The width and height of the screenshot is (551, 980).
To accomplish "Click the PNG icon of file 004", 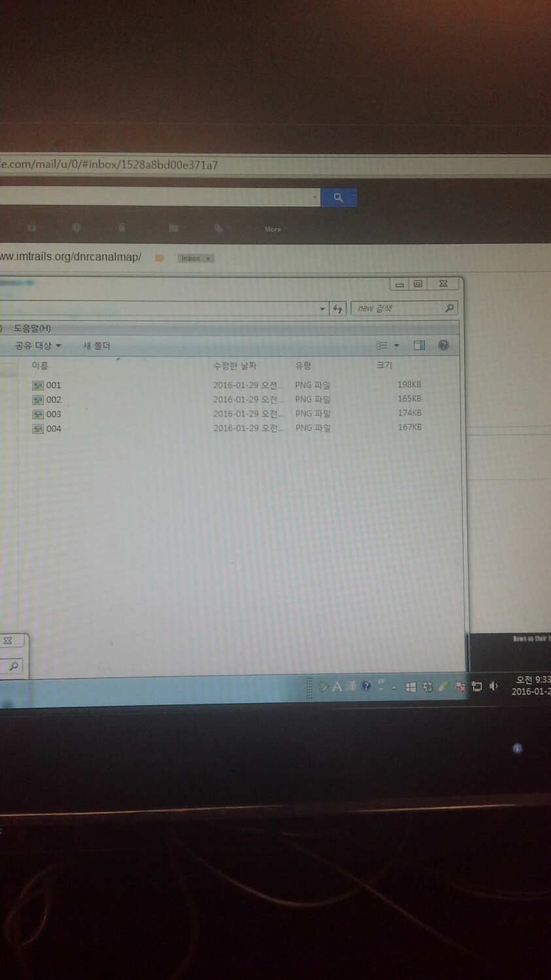I will point(38,429).
